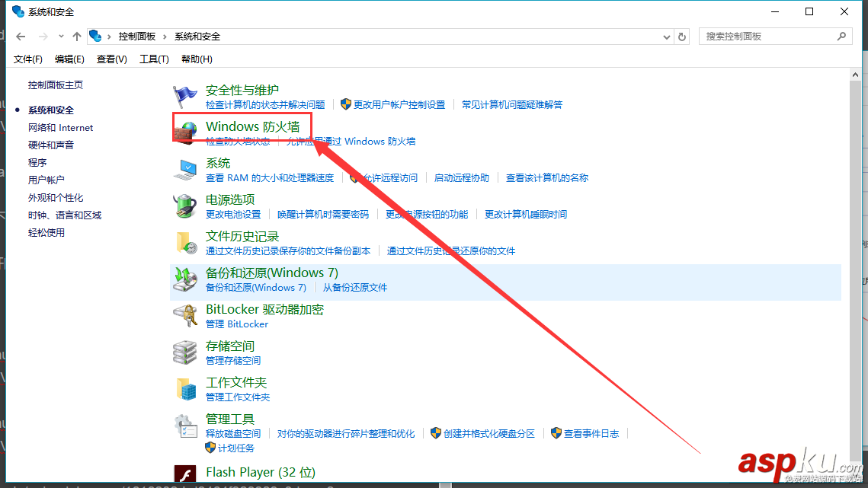868x488 pixels.
Task: Select 用户帐户 in the sidebar
Action: pos(46,180)
